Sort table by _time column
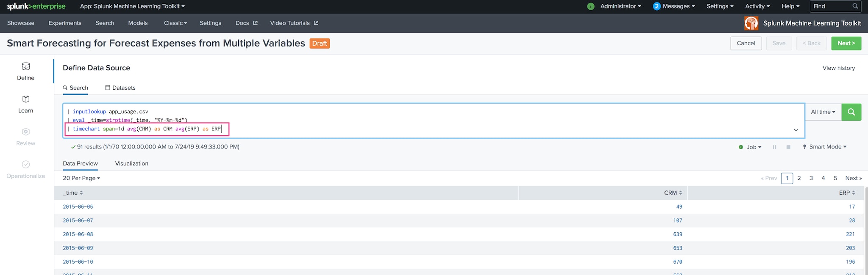 coord(72,193)
